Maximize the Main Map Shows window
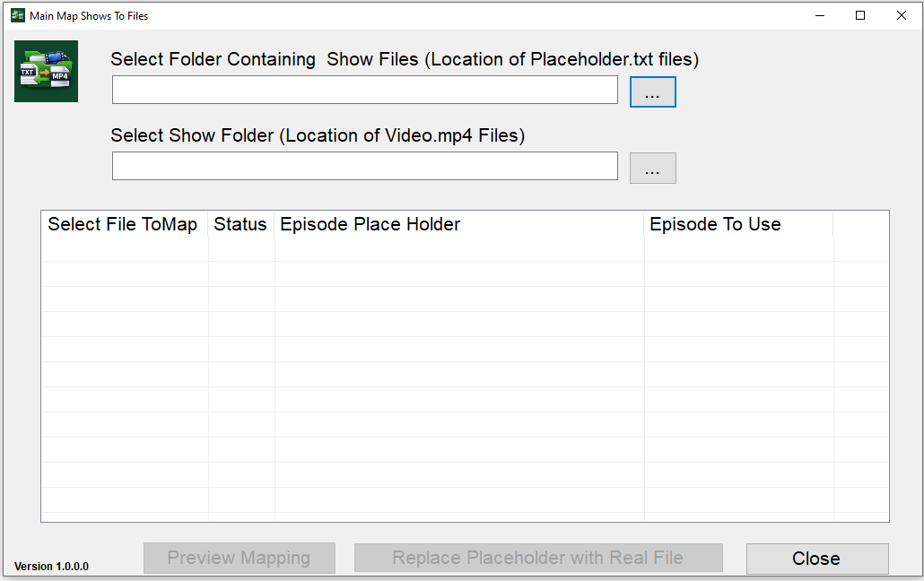 (860, 15)
